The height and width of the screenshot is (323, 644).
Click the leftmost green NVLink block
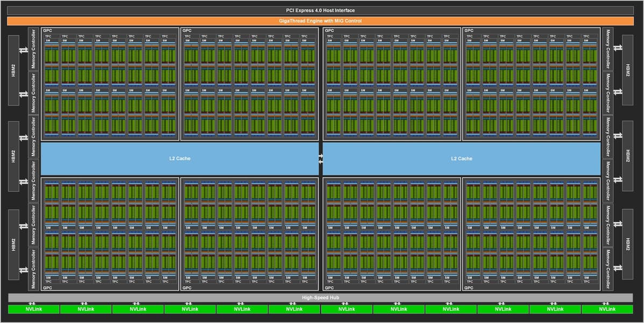point(34,309)
